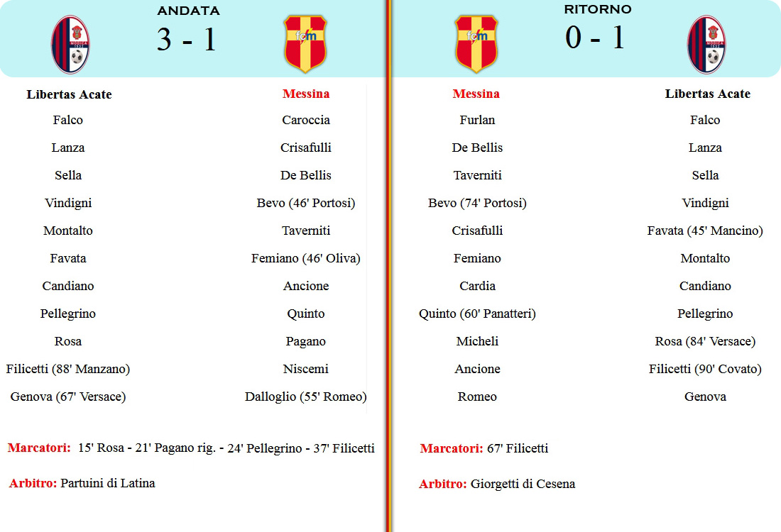The width and height of the screenshot is (781, 532).
Task: Select the ANDATA heading
Action: coord(188,11)
